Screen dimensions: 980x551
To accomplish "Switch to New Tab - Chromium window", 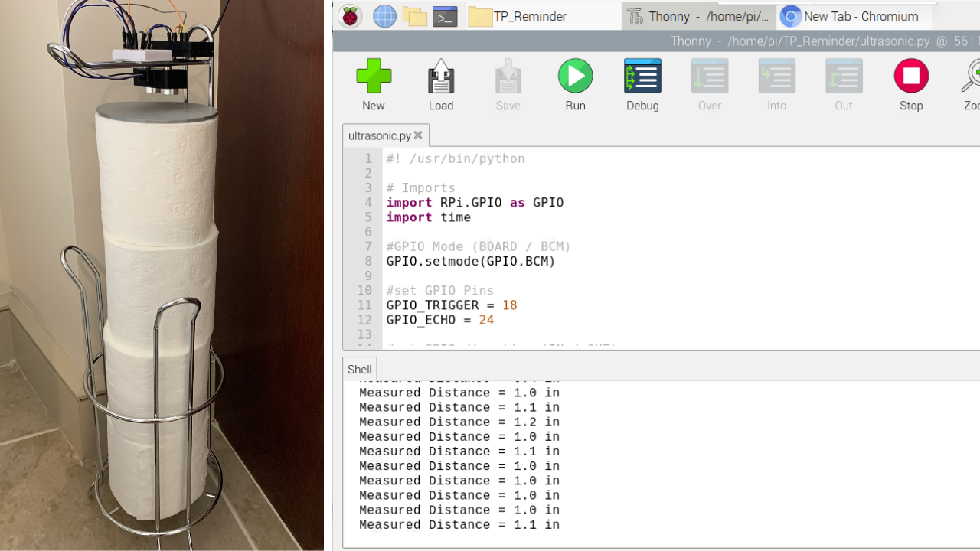I will [854, 16].
